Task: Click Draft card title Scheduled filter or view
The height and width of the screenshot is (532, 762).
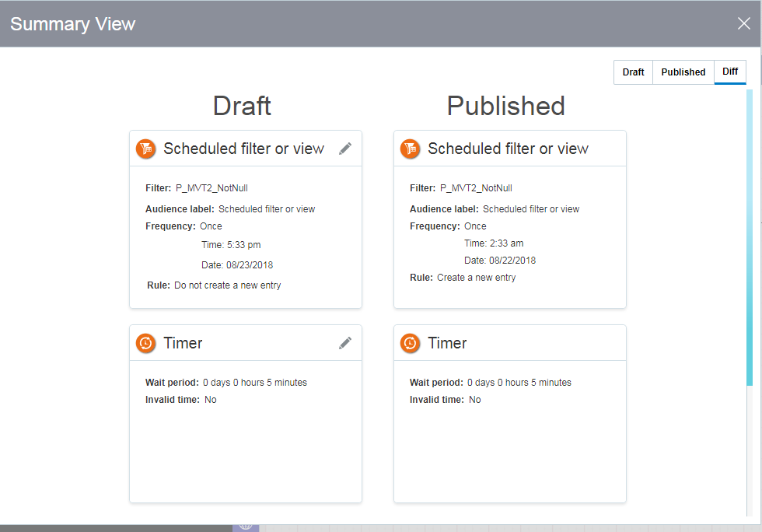Action: click(243, 149)
